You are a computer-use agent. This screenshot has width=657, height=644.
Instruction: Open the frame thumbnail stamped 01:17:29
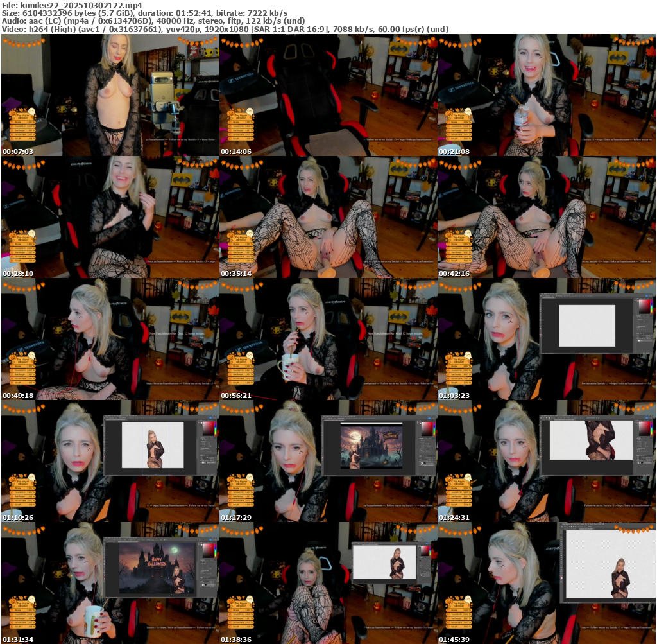click(328, 461)
